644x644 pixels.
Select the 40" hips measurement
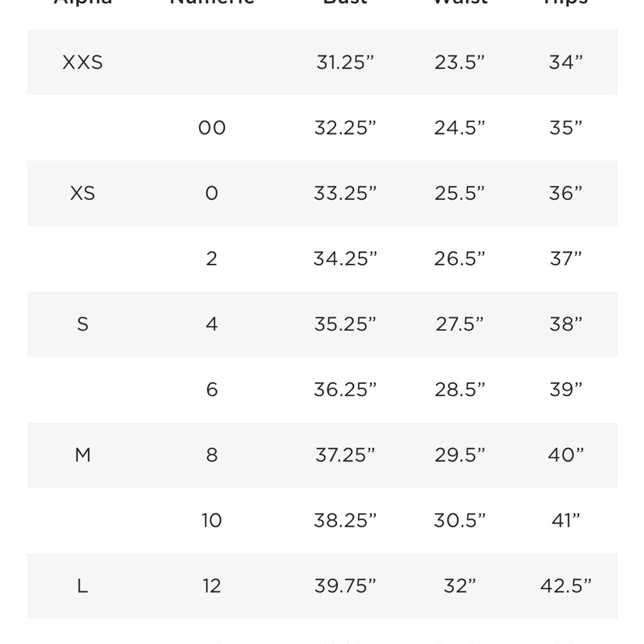[x=566, y=455]
